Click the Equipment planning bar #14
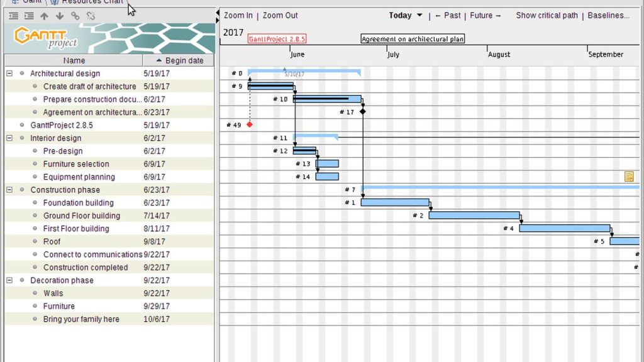This screenshot has height=362, width=644. [327, 177]
